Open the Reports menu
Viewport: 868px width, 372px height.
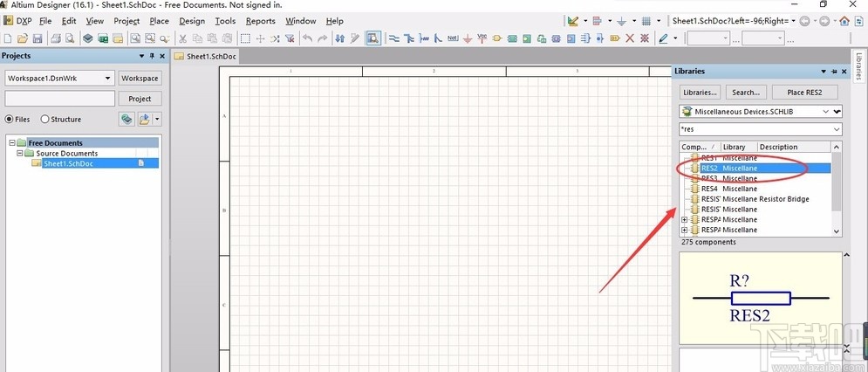pyautogui.click(x=261, y=21)
